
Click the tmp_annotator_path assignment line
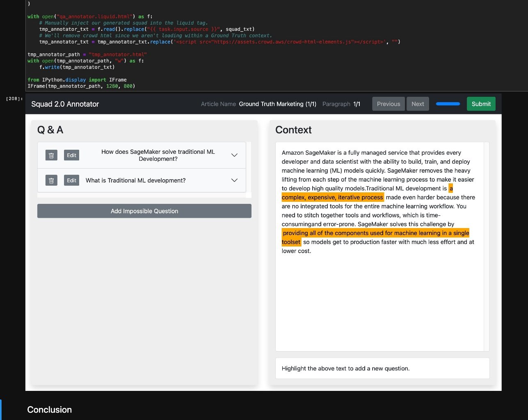pos(87,55)
